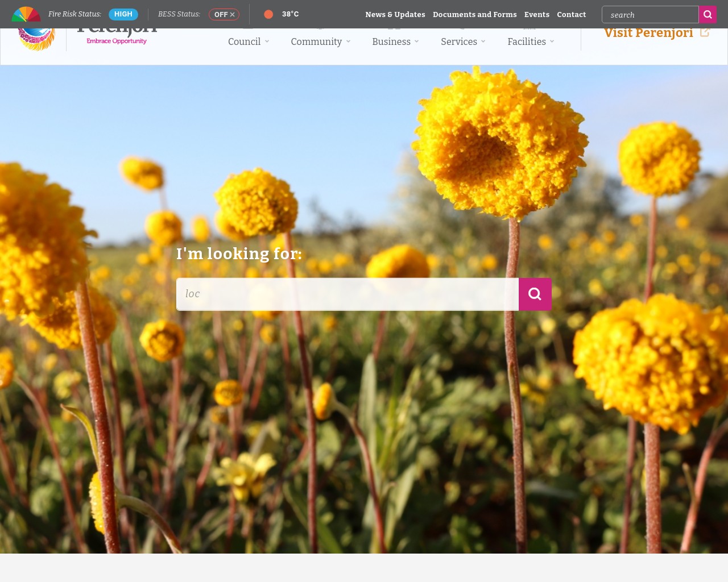Open the Events link
This screenshot has height=582, width=728.
536,15
